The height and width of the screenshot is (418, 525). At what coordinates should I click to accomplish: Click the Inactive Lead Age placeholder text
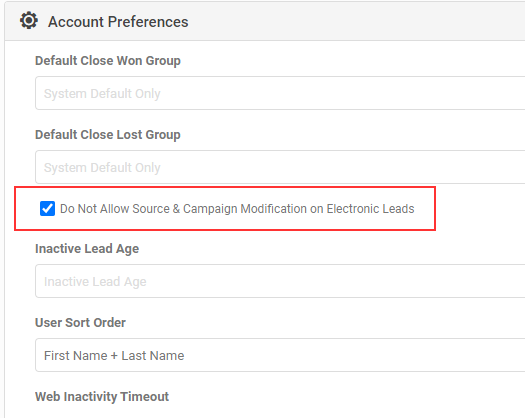point(95,282)
